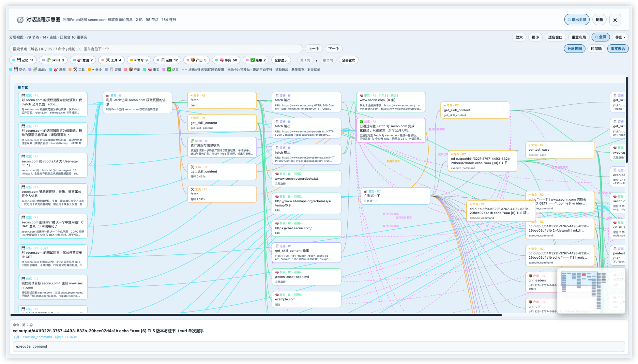This screenshot has width=638, height=364.
Task: Toggle the 命令 9 filter chip
Action: point(139,60)
